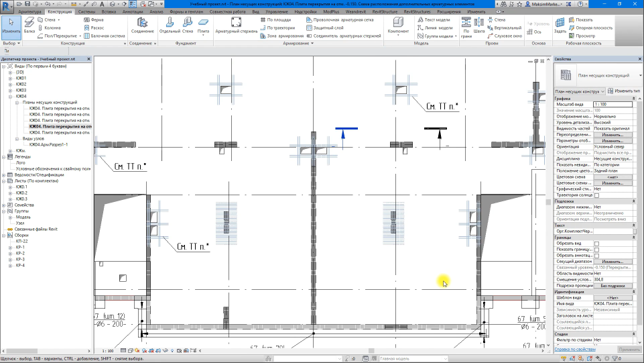Screen dimensions: 644x363
Task: Click the Масштаб вида 1:100 field
Action: click(613, 105)
